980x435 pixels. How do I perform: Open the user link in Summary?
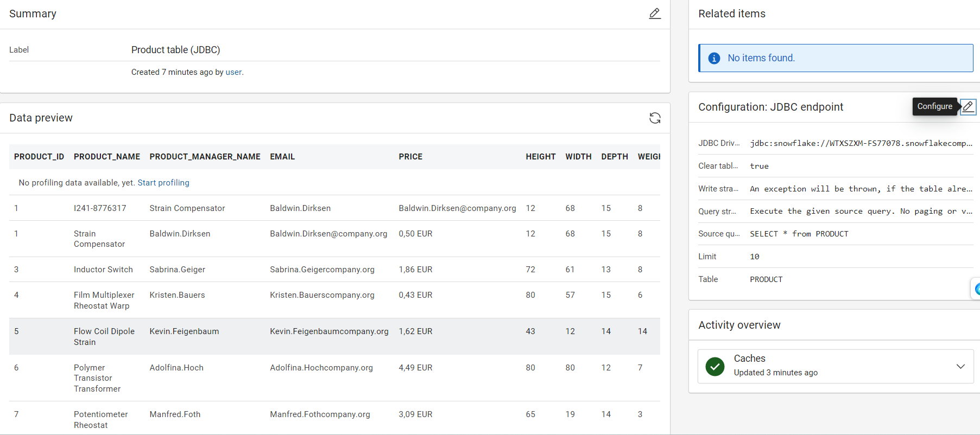(233, 72)
